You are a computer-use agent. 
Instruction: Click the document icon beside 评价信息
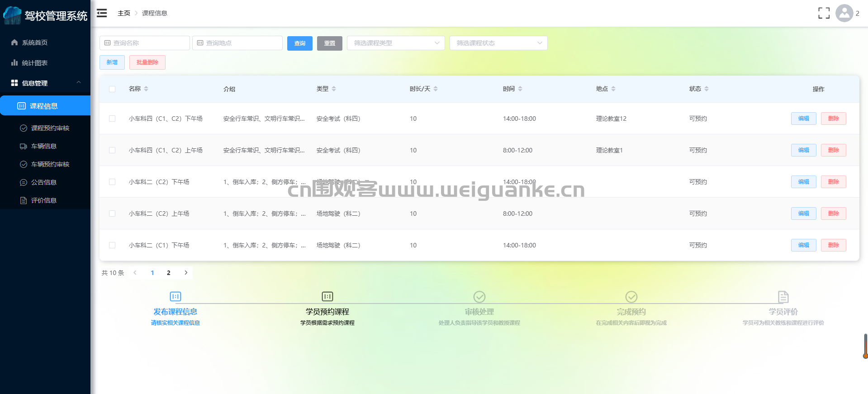24,200
